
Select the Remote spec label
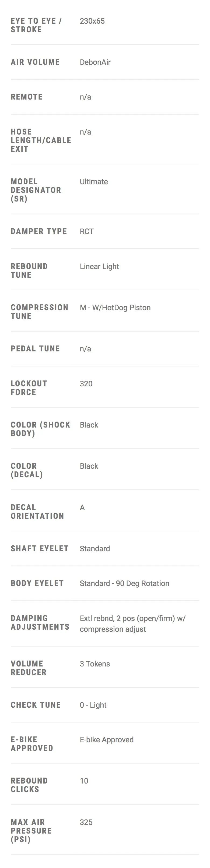(x=27, y=97)
